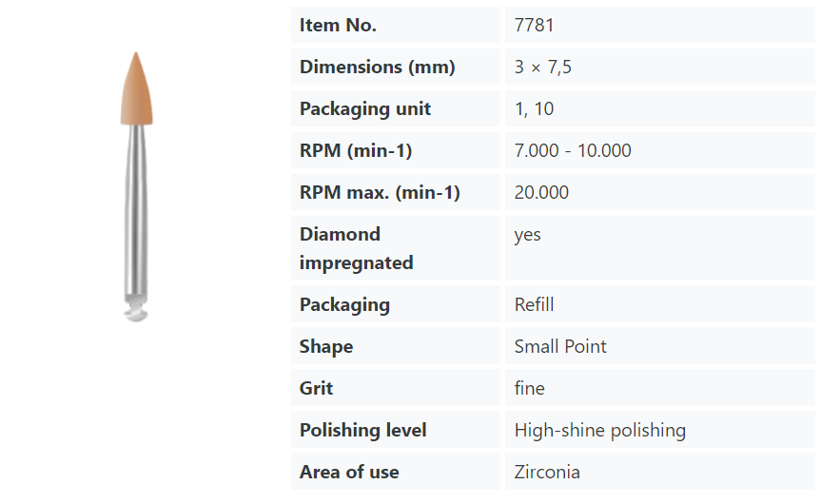Click the polishing bur product image
The height and width of the screenshot is (504, 821).
click(137, 186)
